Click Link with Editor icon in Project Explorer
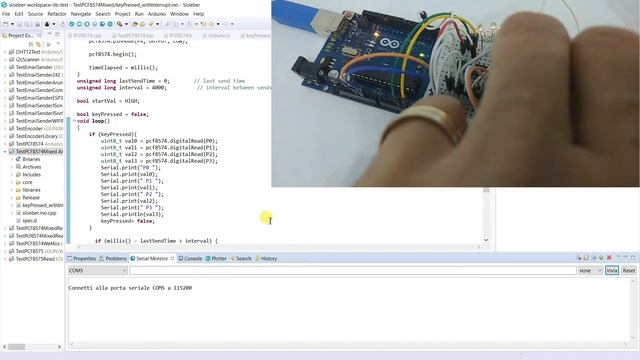 point(38,44)
